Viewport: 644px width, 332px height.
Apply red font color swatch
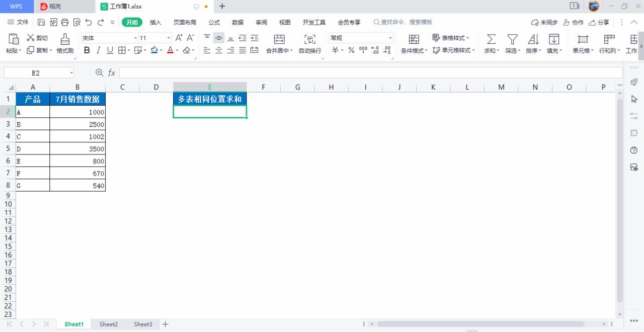point(171,50)
